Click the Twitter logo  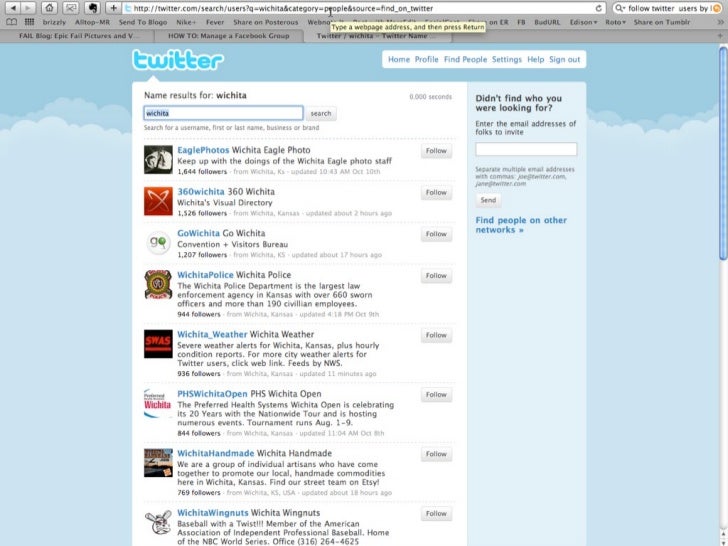pos(178,60)
